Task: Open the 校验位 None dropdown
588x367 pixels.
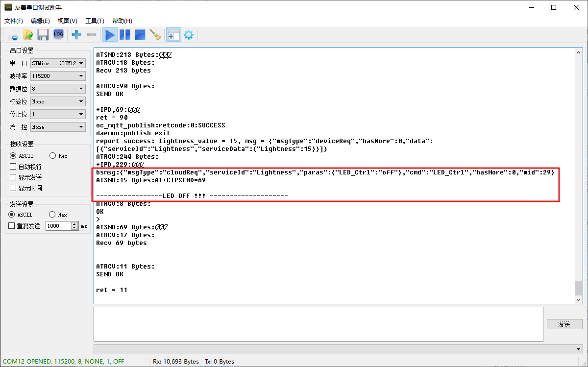Action: 58,101
